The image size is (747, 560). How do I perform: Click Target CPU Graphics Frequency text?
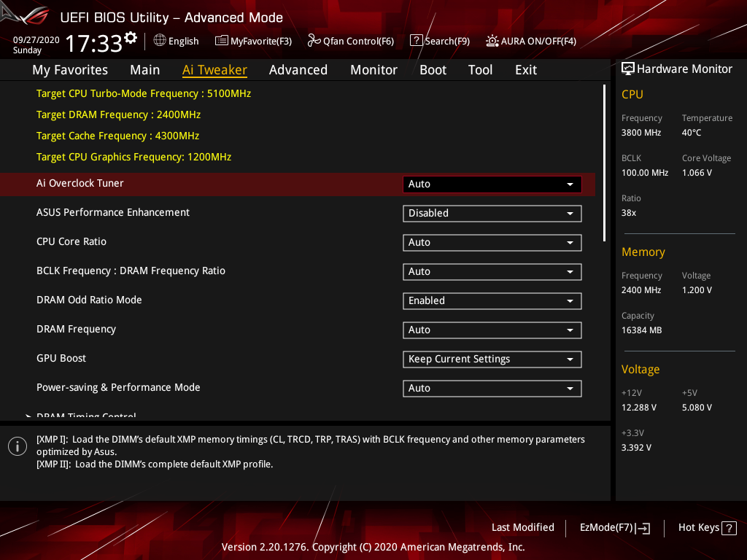point(134,157)
